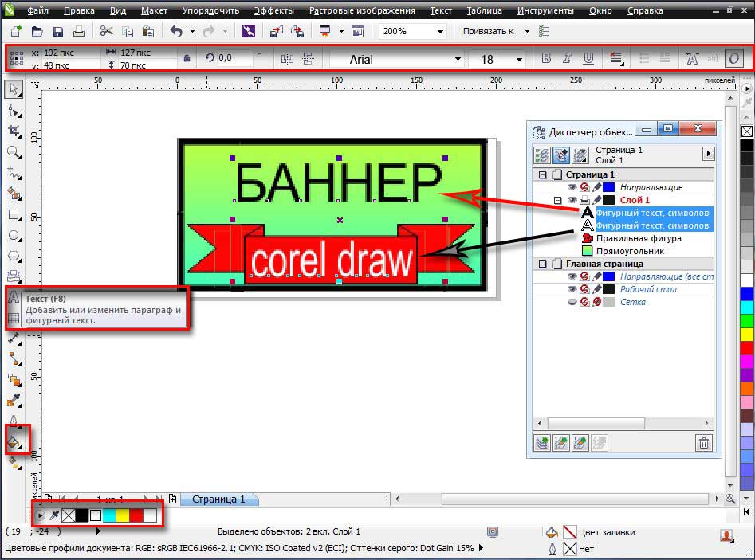Select the Crop tool
755x560 pixels.
[14, 131]
